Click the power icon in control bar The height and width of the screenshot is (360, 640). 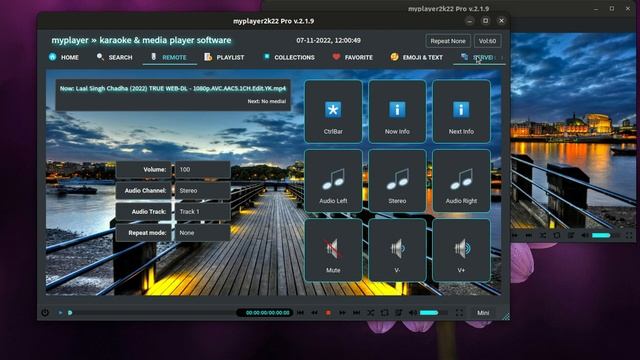[x=45, y=313]
